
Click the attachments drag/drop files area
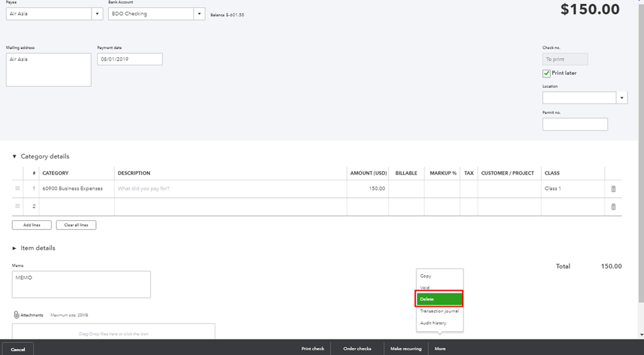coord(113,332)
